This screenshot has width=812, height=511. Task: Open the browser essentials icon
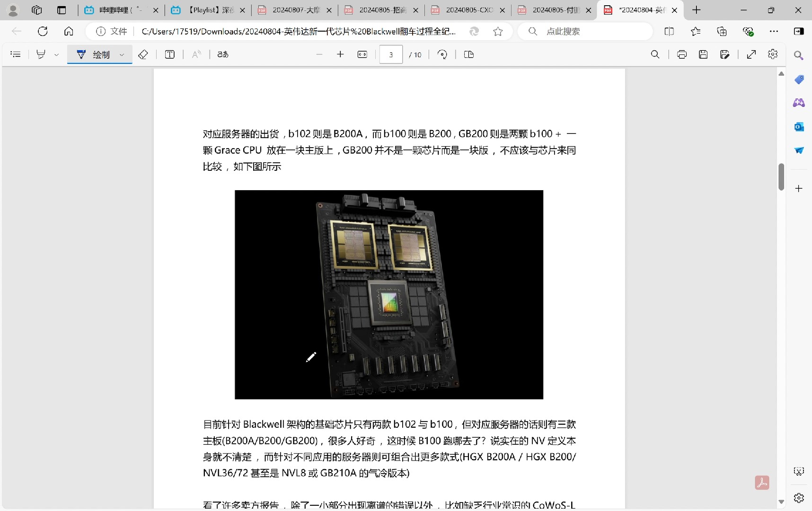pyautogui.click(x=748, y=31)
